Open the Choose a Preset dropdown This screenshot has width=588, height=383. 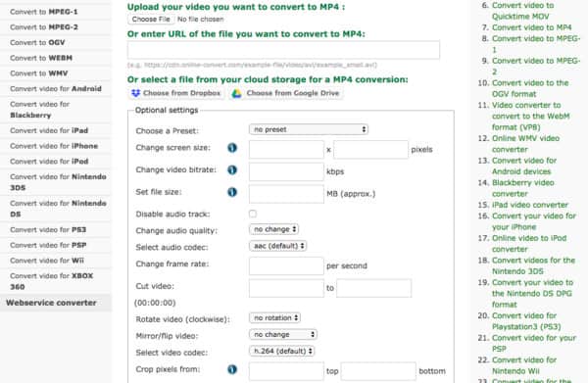click(x=309, y=129)
